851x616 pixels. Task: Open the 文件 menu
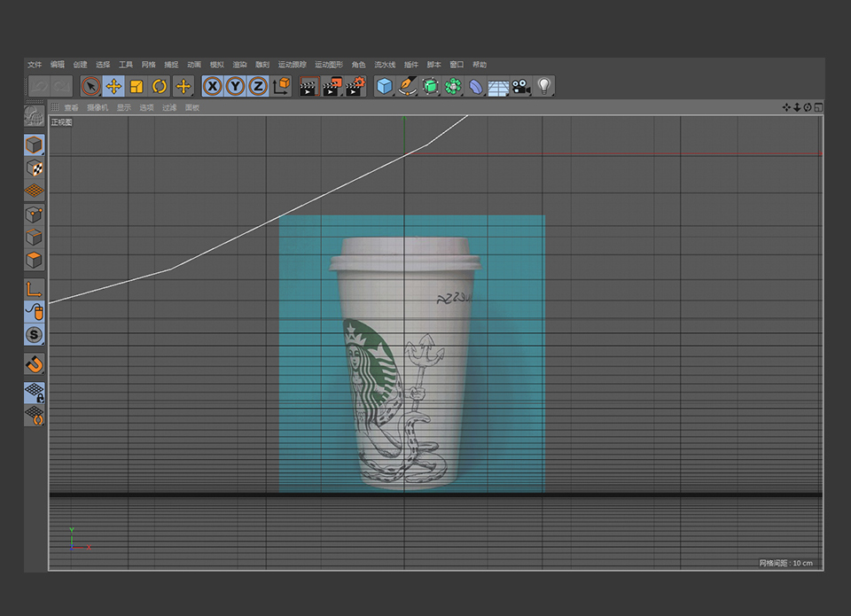coord(35,65)
